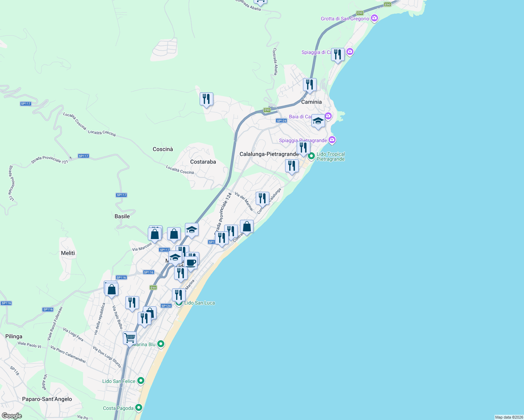Click the school icon in Montepaone Lido
Screen dimensions: 524x420
point(175,257)
